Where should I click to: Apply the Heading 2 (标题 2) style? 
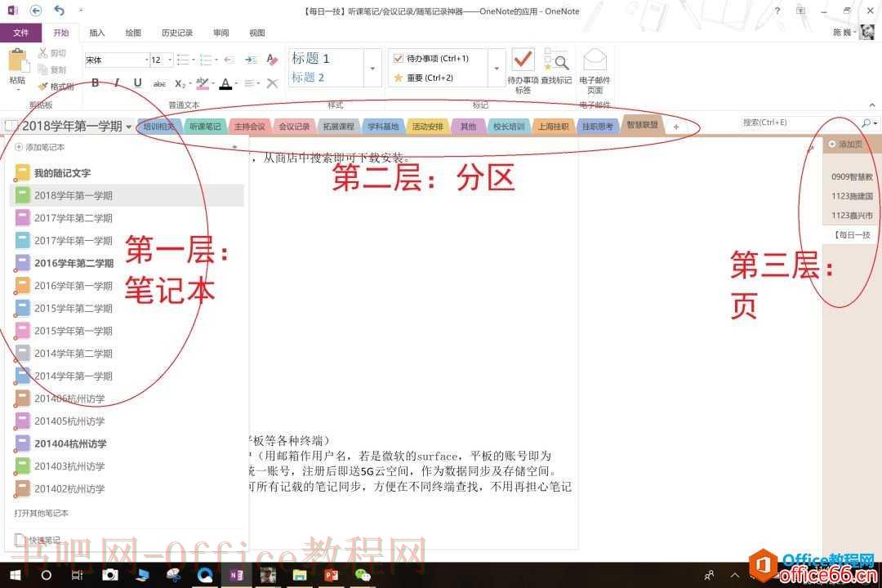[308, 78]
